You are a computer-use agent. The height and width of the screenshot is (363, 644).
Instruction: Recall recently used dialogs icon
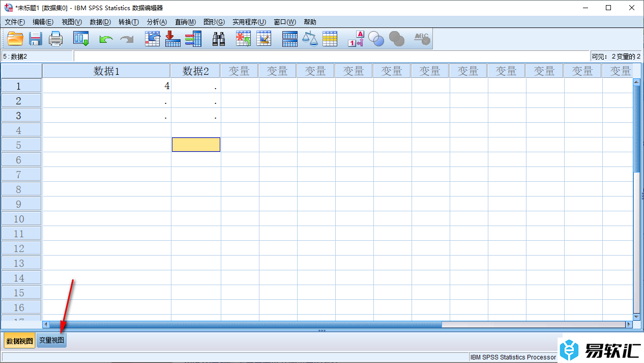click(81, 39)
